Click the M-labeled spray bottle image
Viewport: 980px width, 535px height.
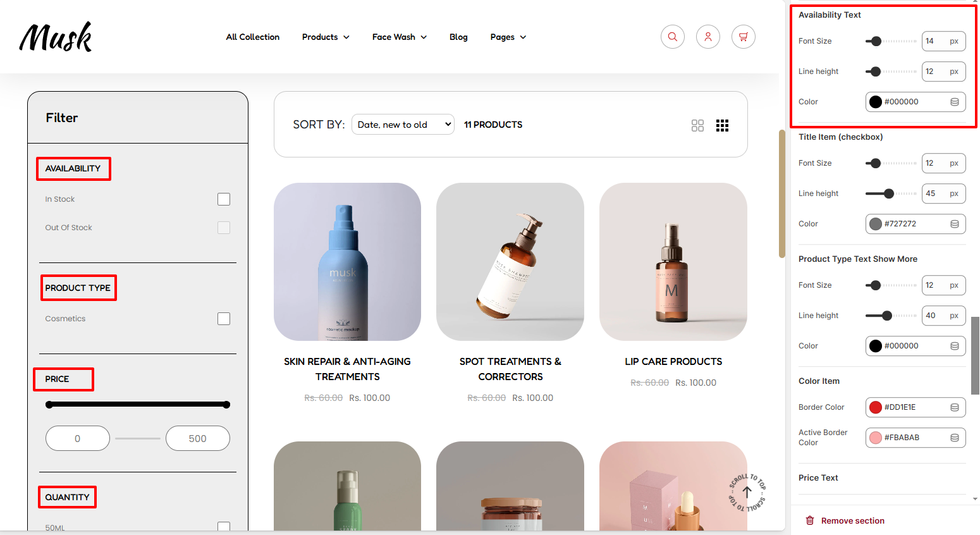[x=673, y=262]
